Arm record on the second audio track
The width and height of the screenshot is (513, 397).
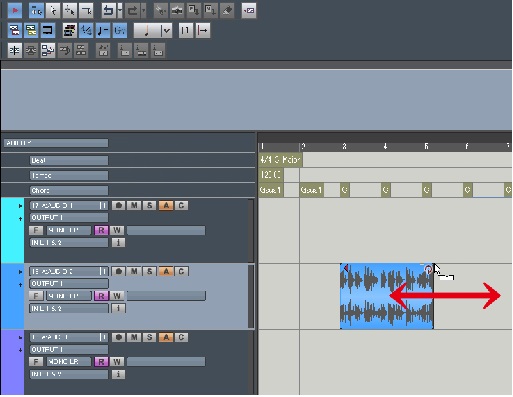coord(118,271)
